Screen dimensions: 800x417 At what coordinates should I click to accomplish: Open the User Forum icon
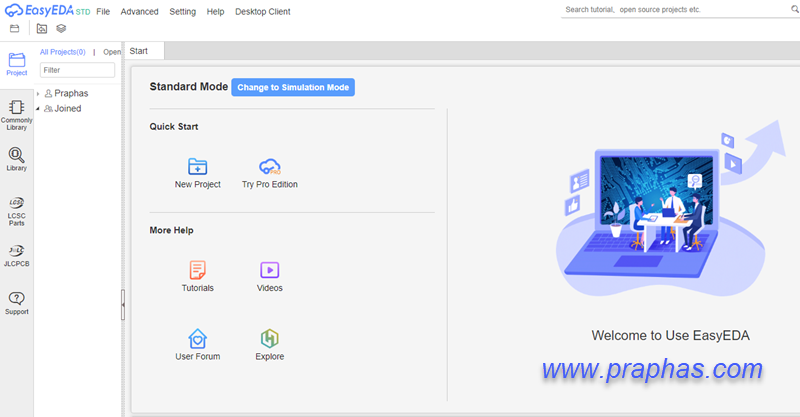[x=197, y=345]
